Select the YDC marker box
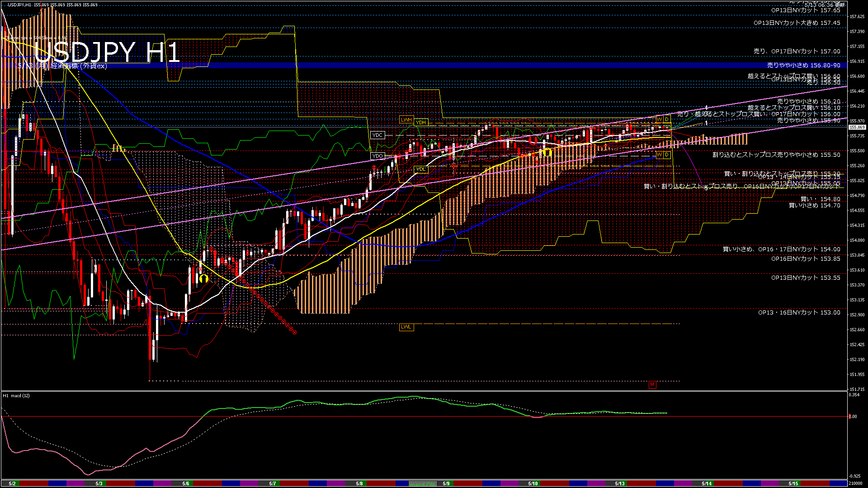The height and width of the screenshot is (488, 868). [x=377, y=135]
